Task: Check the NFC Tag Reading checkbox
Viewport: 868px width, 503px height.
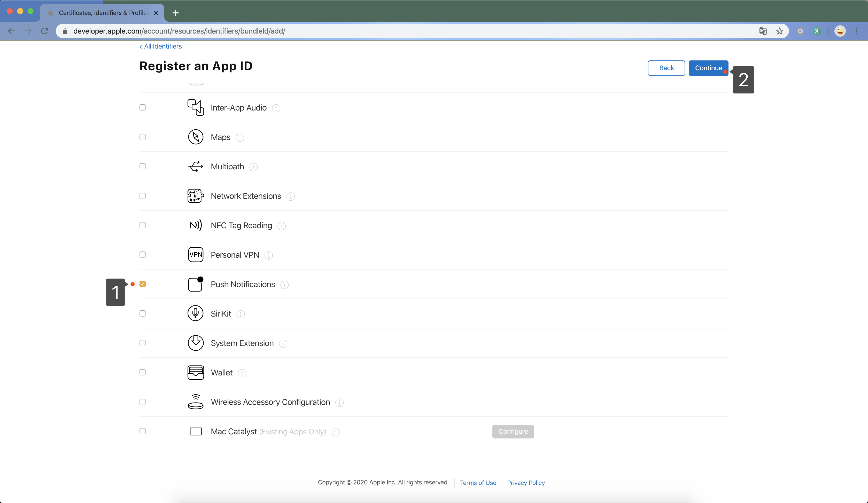Action: 143,225
